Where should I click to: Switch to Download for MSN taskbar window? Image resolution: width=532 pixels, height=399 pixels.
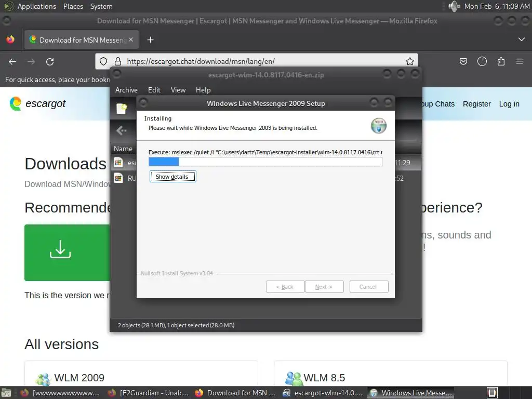235,393
